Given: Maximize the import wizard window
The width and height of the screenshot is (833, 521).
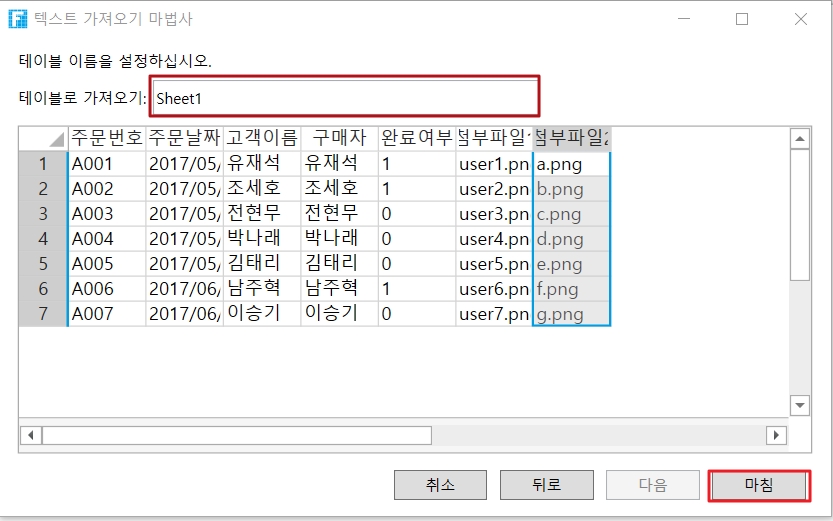Looking at the screenshot, I should click(x=742, y=19).
